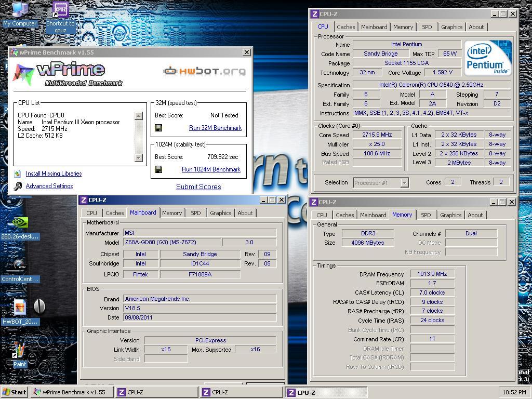The width and height of the screenshot is (532, 399).
Task: Open the Shortcut to cpuz desktop icon
Action: (60, 17)
